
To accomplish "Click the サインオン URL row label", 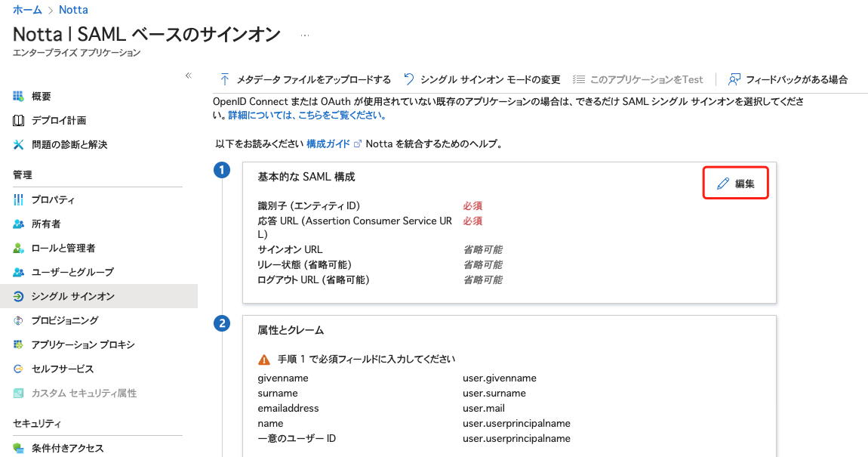I will [x=290, y=249].
